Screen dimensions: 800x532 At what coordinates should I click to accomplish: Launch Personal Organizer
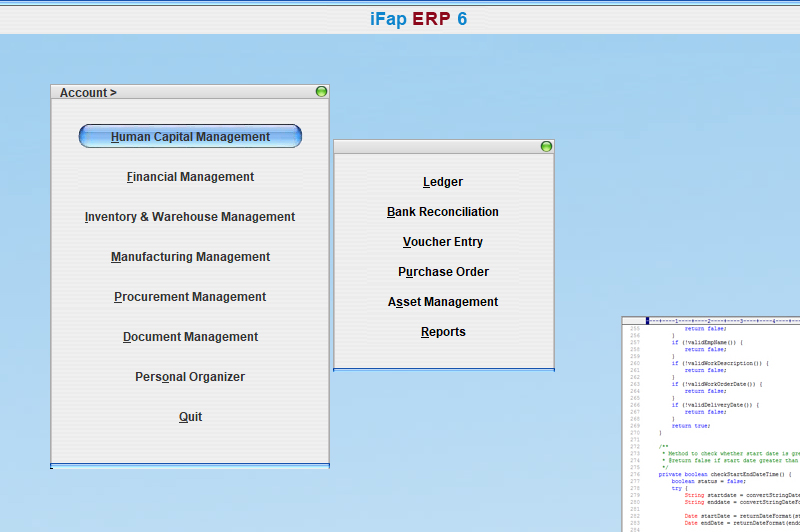(190, 377)
